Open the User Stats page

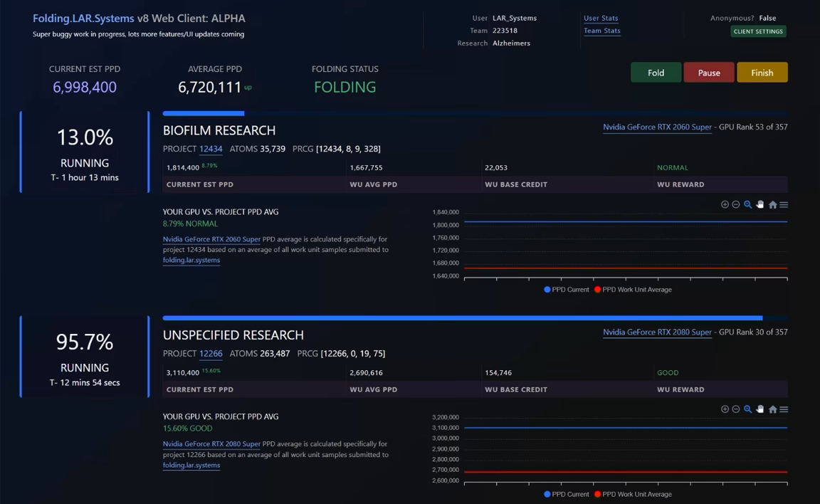point(600,18)
